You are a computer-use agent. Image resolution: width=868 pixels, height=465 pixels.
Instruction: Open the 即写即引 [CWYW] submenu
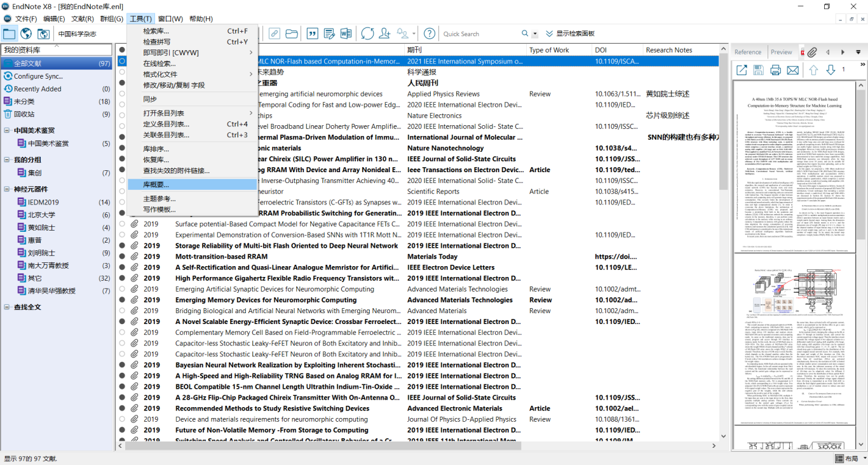pyautogui.click(x=193, y=52)
